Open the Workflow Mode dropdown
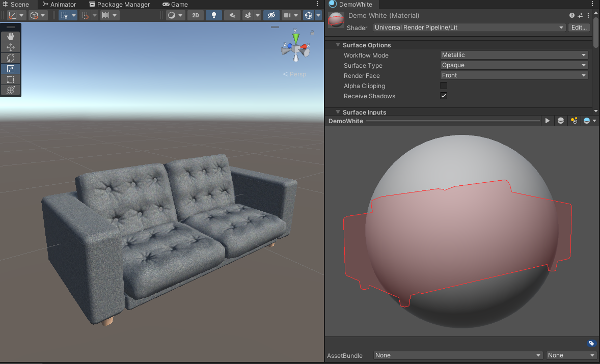Image resolution: width=600 pixels, height=364 pixels. click(513, 55)
